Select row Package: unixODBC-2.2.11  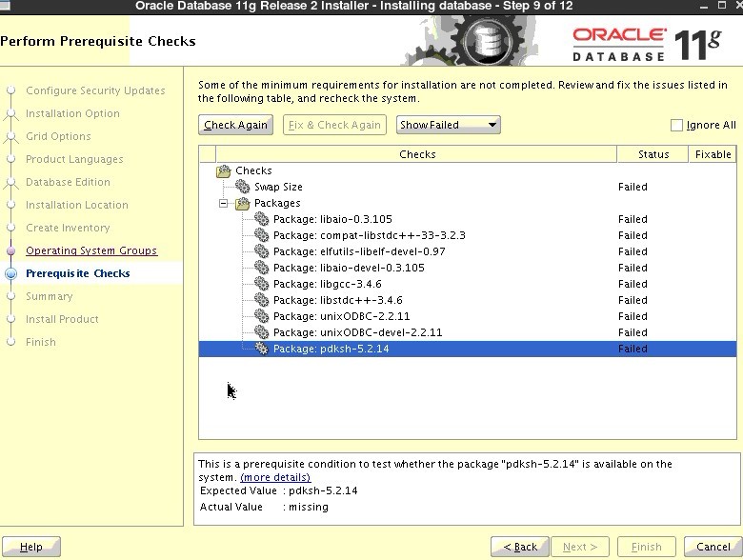[467, 316]
